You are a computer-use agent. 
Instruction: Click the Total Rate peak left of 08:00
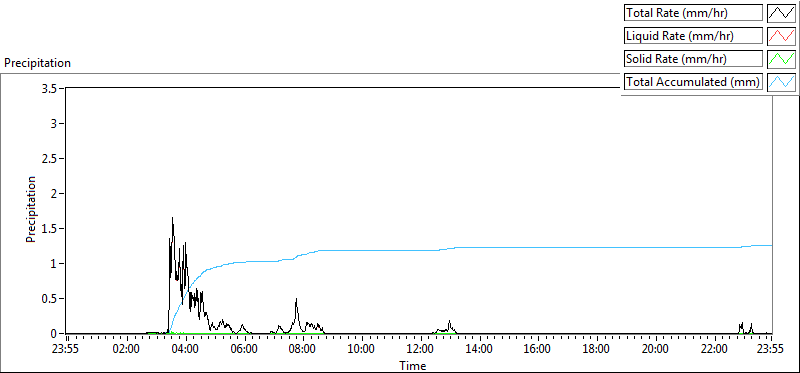pyautogui.click(x=296, y=300)
